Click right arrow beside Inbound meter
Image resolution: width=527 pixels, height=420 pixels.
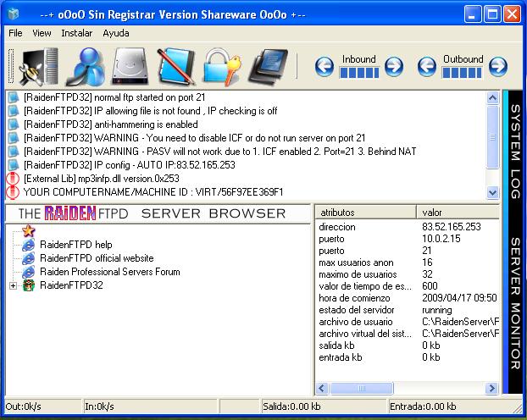[x=394, y=66]
